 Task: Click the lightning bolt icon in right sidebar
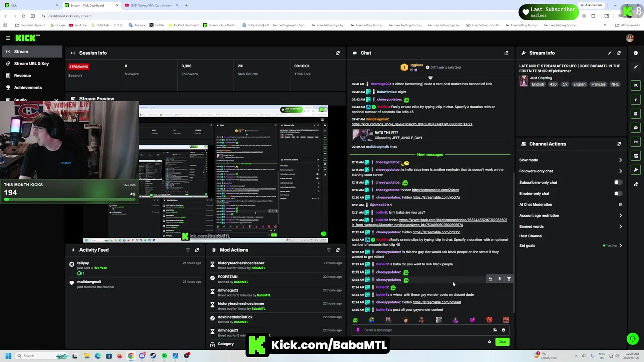636,100
